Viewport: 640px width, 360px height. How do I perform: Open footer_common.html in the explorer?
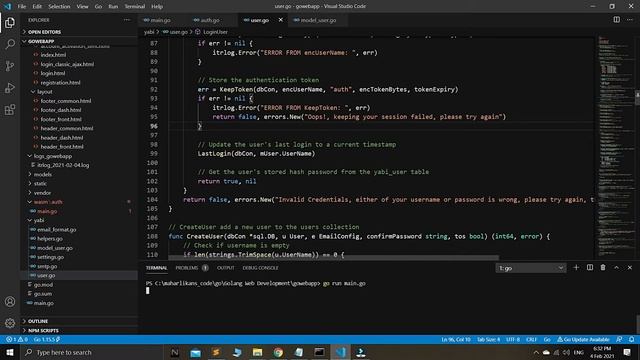point(66,101)
